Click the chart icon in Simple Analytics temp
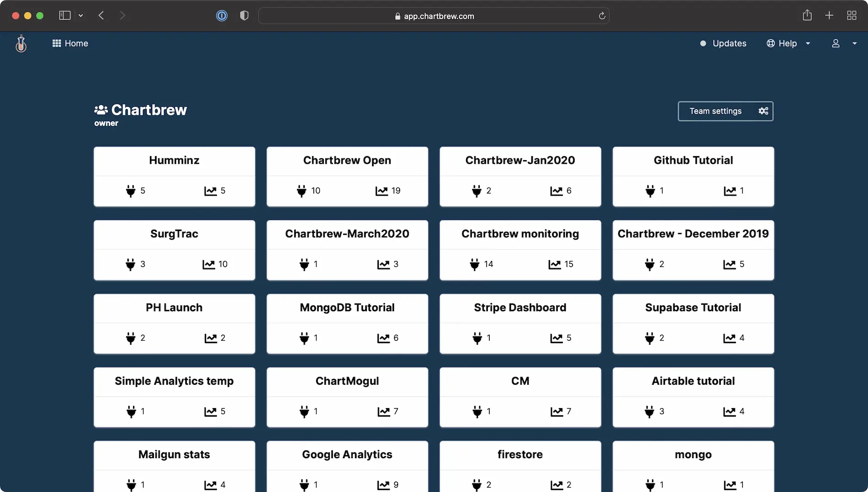Viewport: 868px width, 492px height. [210, 412]
